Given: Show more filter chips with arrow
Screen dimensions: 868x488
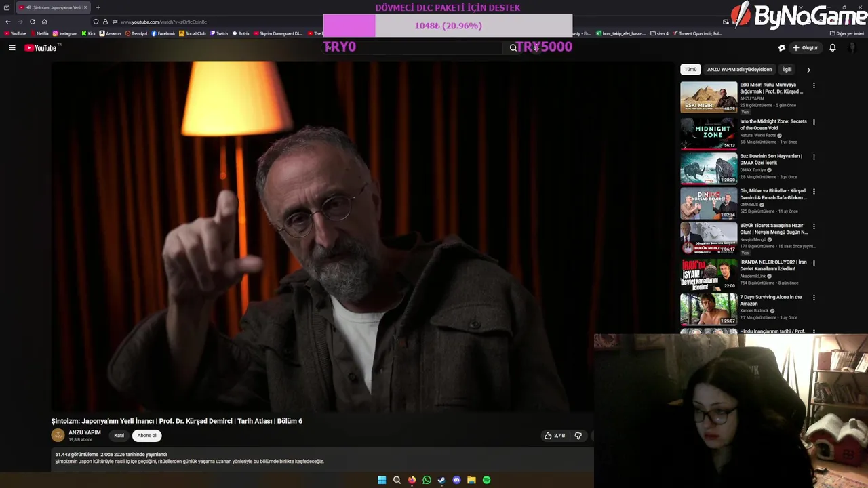Looking at the screenshot, I should (808, 70).
